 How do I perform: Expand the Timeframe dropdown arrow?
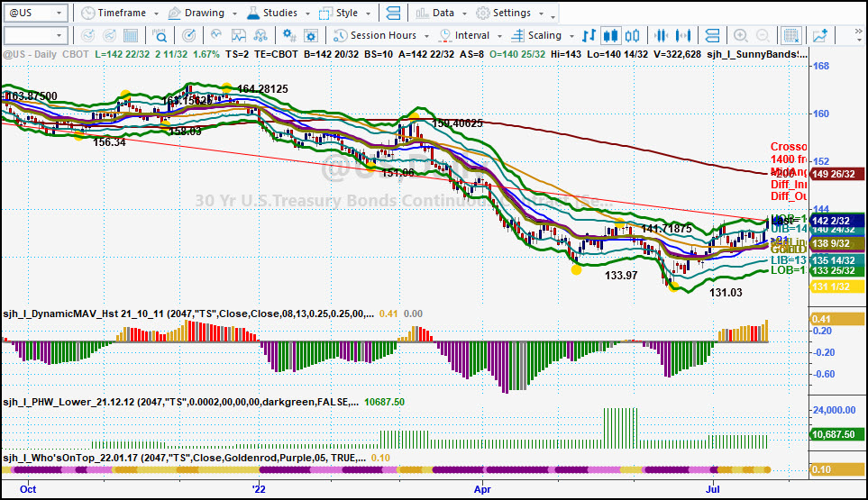(156, 14)
